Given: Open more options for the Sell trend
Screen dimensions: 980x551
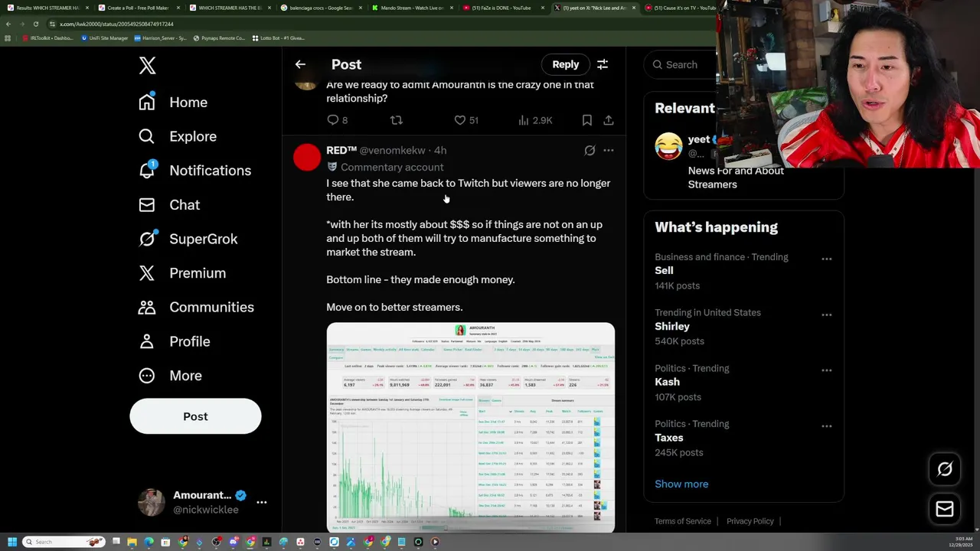Looking at the screenshot, I should click(x=826, y=259).
